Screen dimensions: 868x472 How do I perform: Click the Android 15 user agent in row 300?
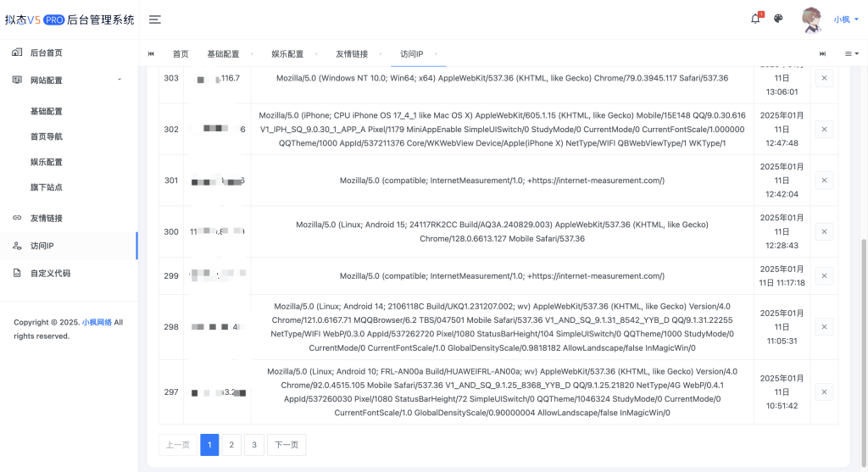pyautogui.click(x=502, y=232)
